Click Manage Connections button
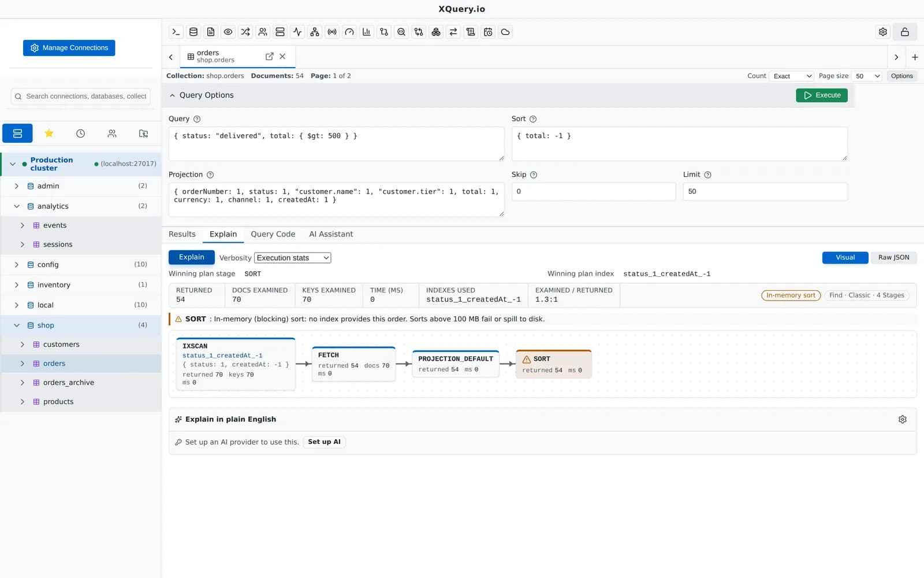This screenshot has height=578, width=924. tap(69, 48)
